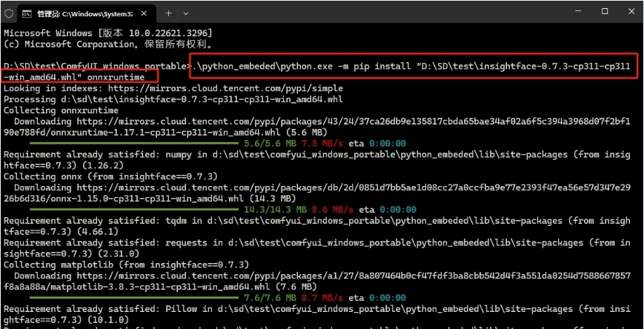The image size is (644, 329).
Task: Expand the new tab profile dropdown chevron
Action: tap(185, 13)
